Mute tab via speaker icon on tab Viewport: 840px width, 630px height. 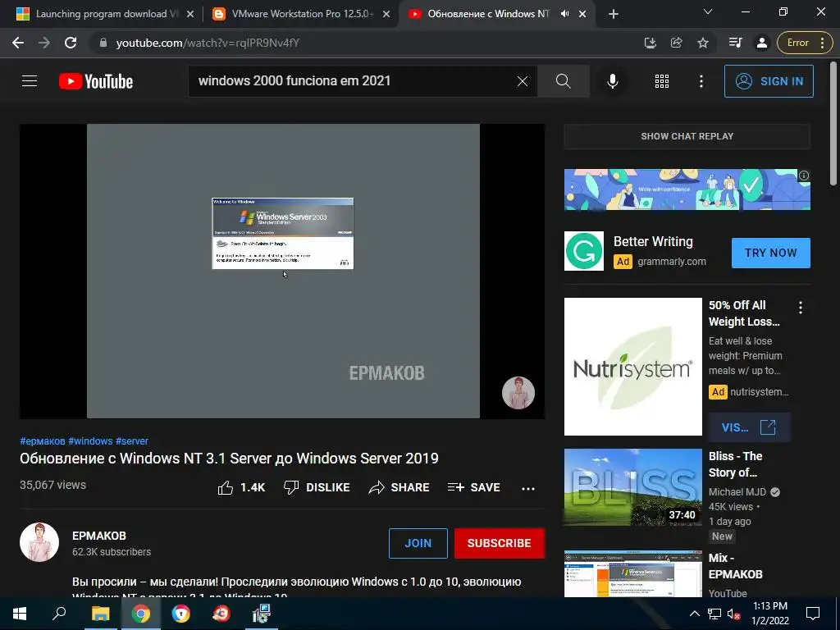(564, 15)
